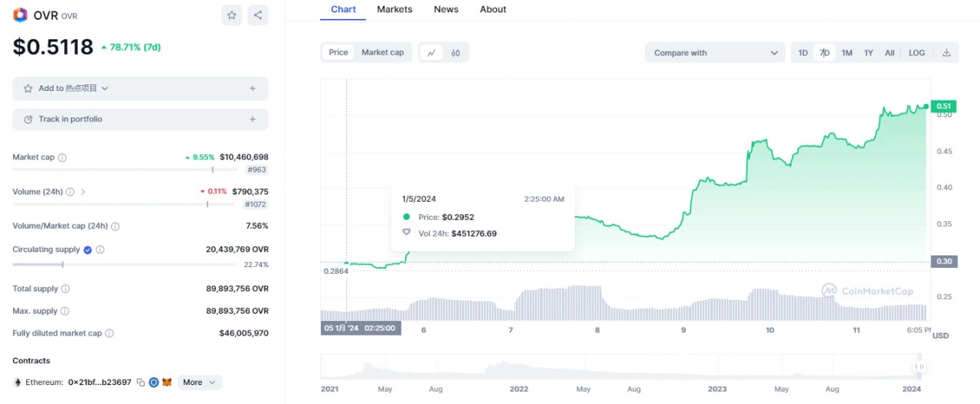Click the MetaMask fox icon
980x404 pixels.
pyautogui.click(x=167, y=382)
